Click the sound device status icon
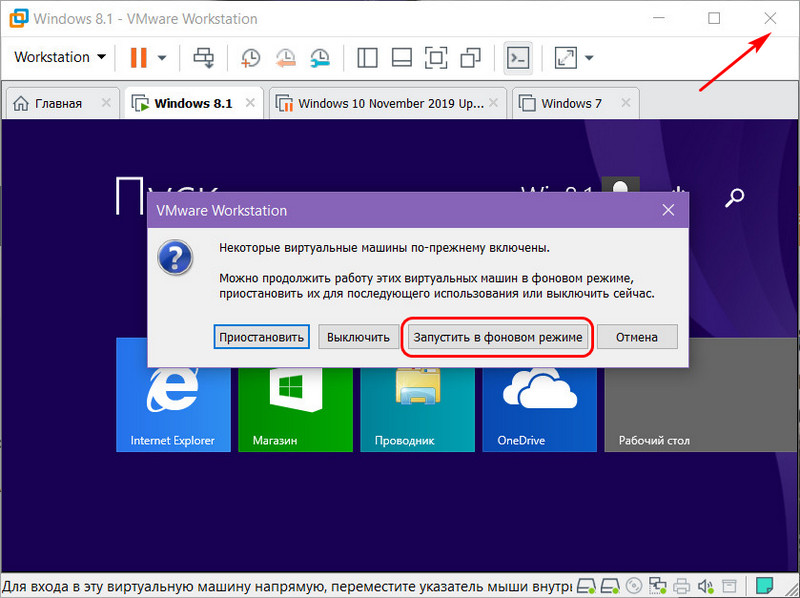800x598 pixels. pos(706,585)
